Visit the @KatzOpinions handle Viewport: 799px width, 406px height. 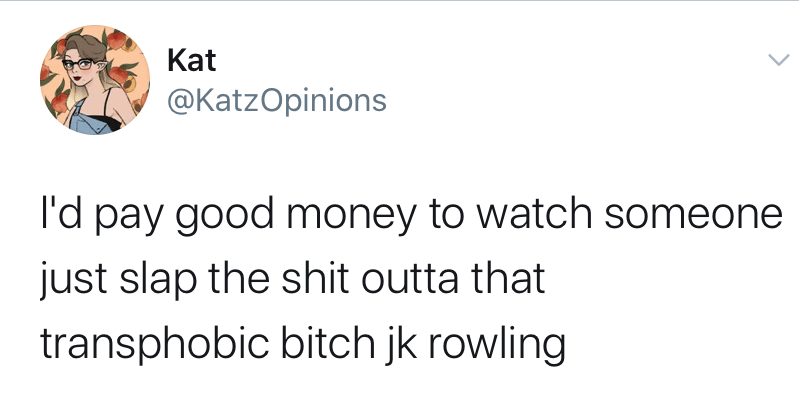pyautogui.click(x=277, y=100)
